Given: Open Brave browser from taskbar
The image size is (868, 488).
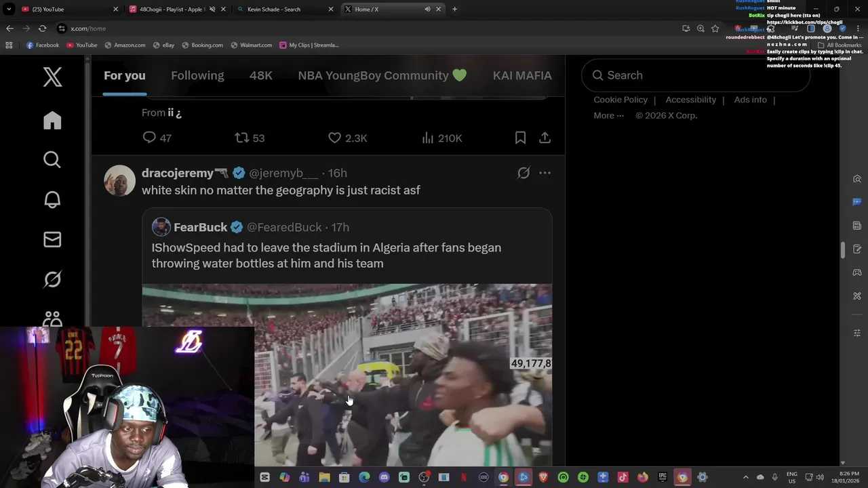Looking at the screenshot, I should pos(543,477).
